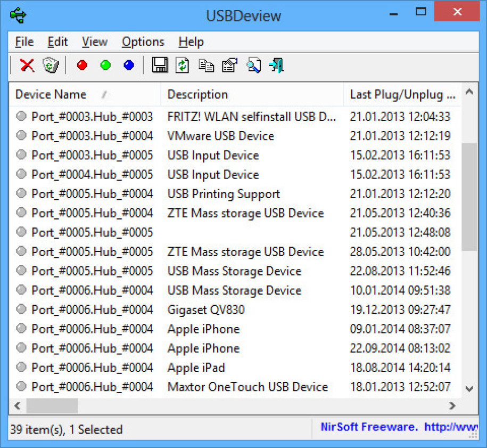Copy selected device info via copy icon
This screenshot has height=448, width=487.
207,65
